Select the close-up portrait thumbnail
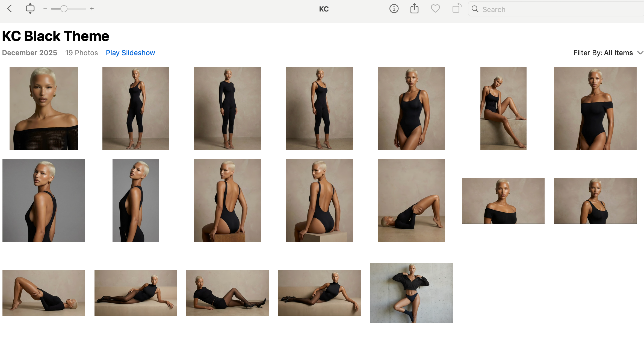 [x=44, y=109]
